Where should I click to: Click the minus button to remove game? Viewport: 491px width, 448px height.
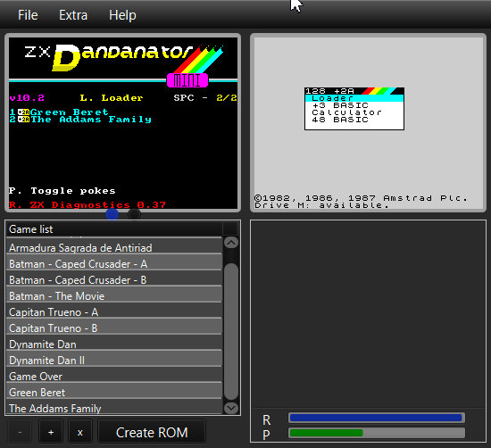[20, 432]
